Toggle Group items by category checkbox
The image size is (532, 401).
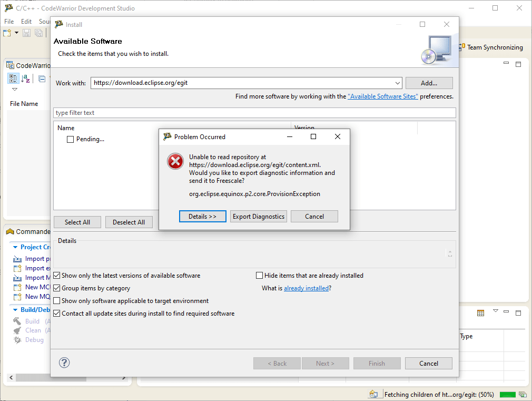click(57, 288)
